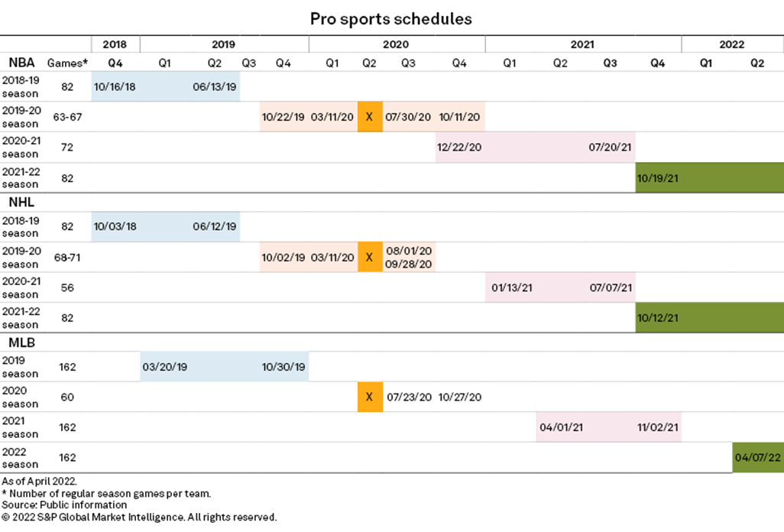Screen dimensions: 784x532
Task: Click the 63-67 games value
Action: [67, 117]
